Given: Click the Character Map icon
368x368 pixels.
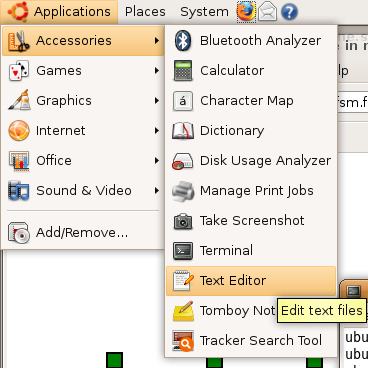Looking at the screenshot, I should tap(183, 101).
